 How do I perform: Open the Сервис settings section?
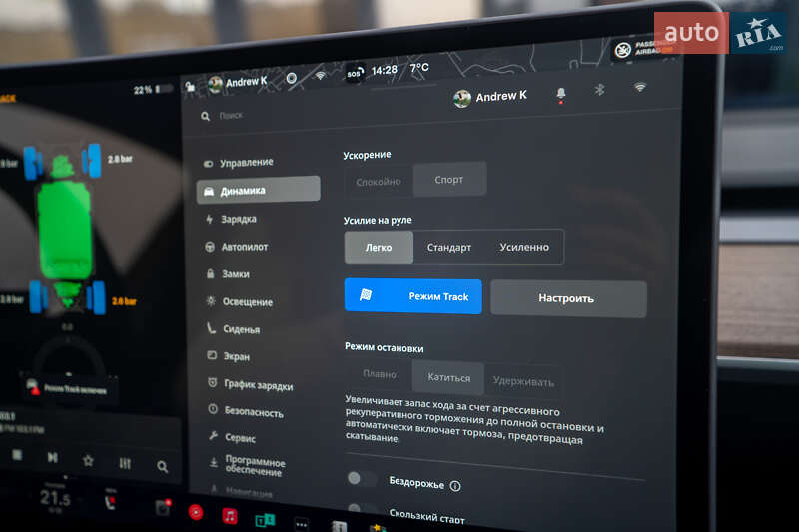[233, 437]
